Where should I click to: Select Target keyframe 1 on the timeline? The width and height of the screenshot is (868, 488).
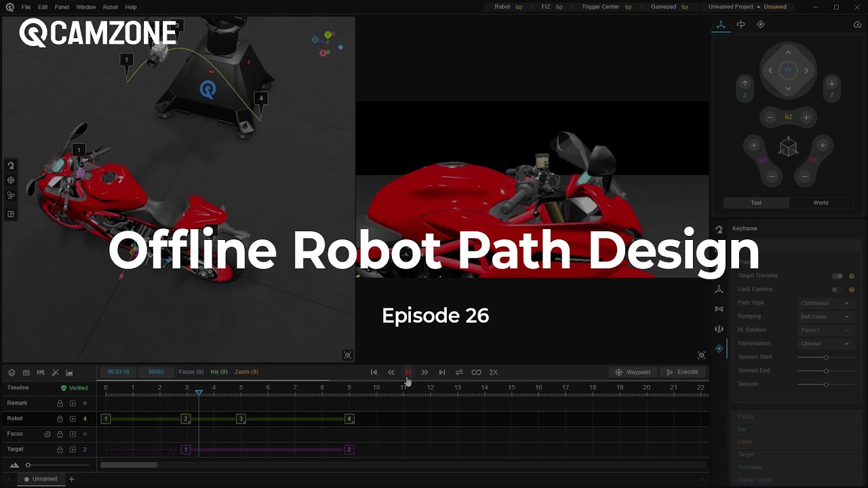click(x=186, y=449)
